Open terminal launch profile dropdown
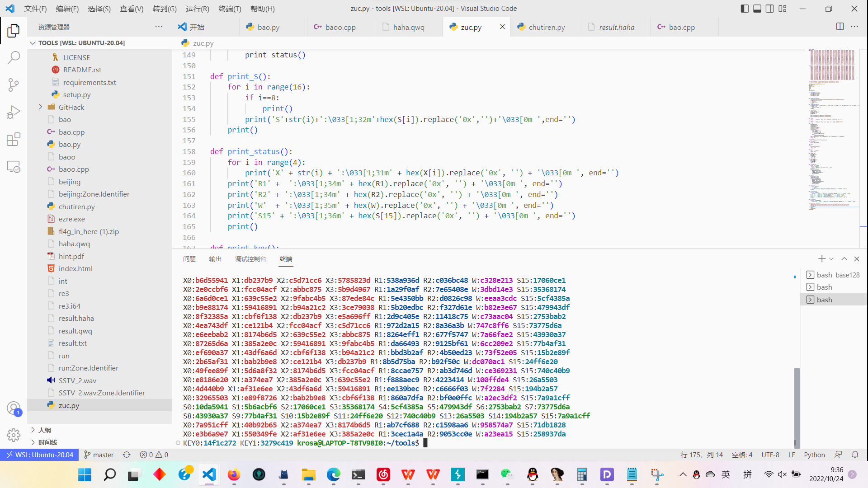 coord(831,259)
